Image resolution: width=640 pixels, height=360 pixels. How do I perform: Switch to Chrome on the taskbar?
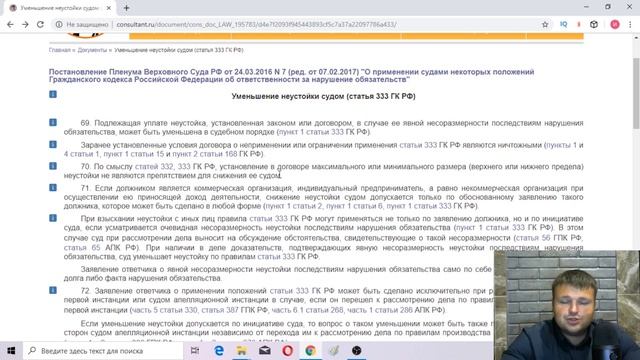coord(310,351)
